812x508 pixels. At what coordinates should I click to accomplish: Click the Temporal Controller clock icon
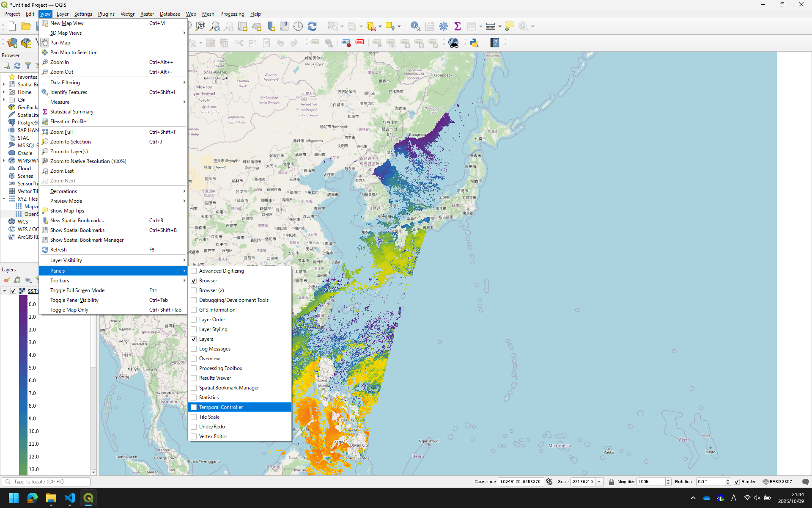[x=298, y=26]
